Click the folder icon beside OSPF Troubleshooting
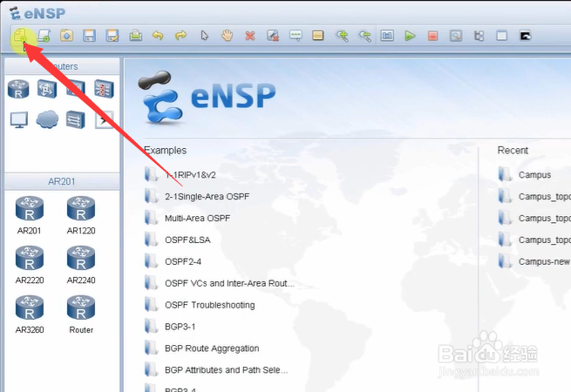Viewport: 571px width, 392px height. pyautogui.click(x=151, y=305)
